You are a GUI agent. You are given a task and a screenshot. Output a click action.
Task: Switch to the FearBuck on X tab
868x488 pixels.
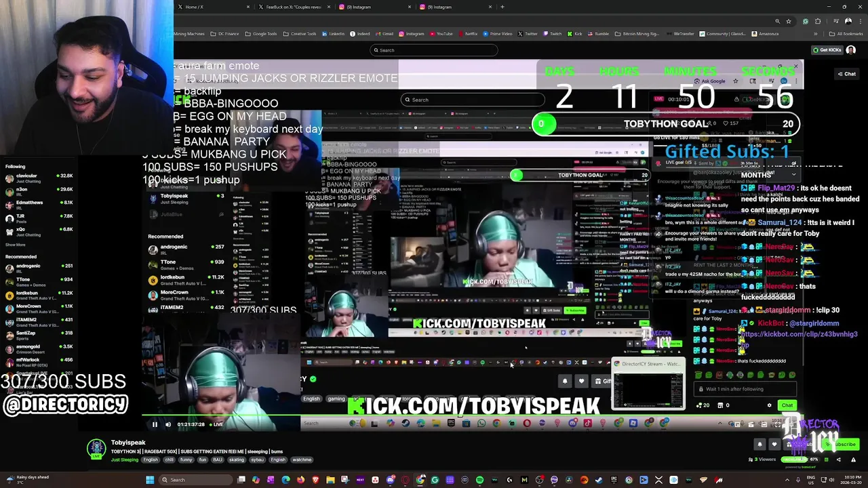[296, 7]
